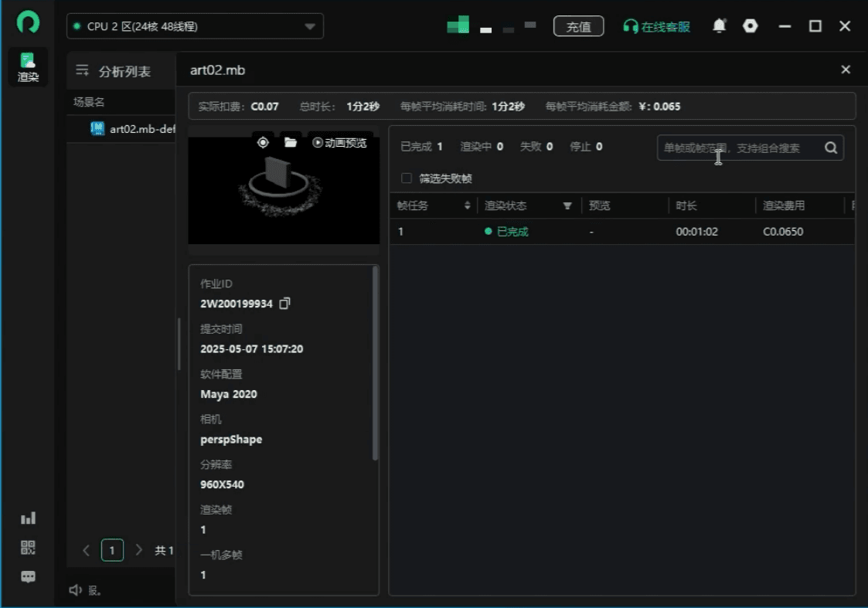868x608 pixels.
Task: Enable the 筛选失败帧 checkbox
Action: (407, 178)
